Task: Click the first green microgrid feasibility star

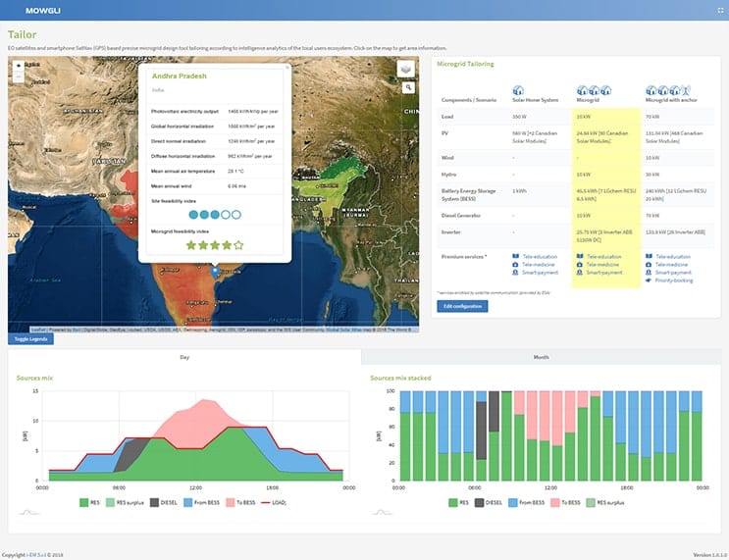Action: (191, 245)
